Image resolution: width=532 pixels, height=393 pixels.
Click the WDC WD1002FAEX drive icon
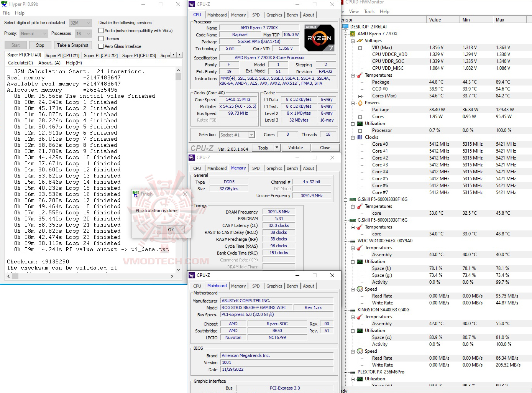click(353, 241)
